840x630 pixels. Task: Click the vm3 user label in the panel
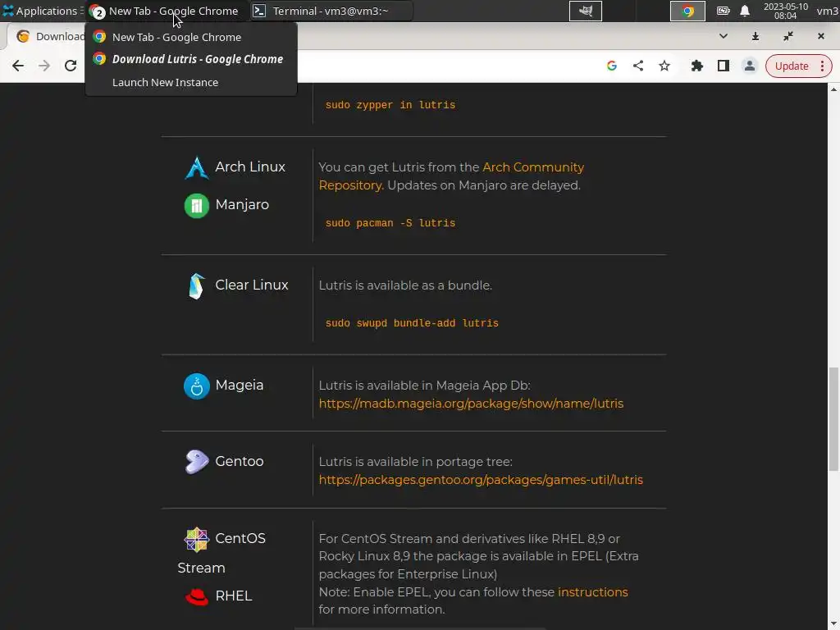[x=827, y=11]
